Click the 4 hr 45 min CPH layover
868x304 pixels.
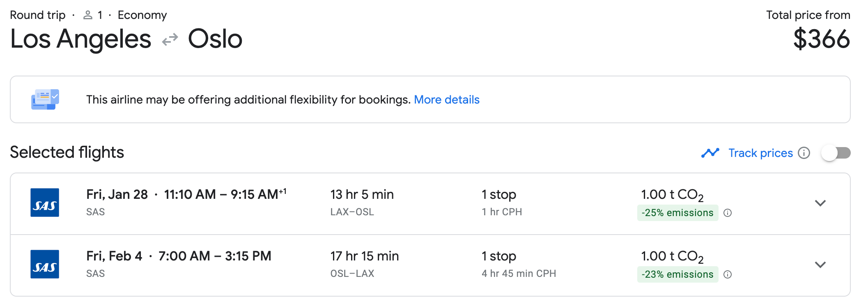pos(519,274)
